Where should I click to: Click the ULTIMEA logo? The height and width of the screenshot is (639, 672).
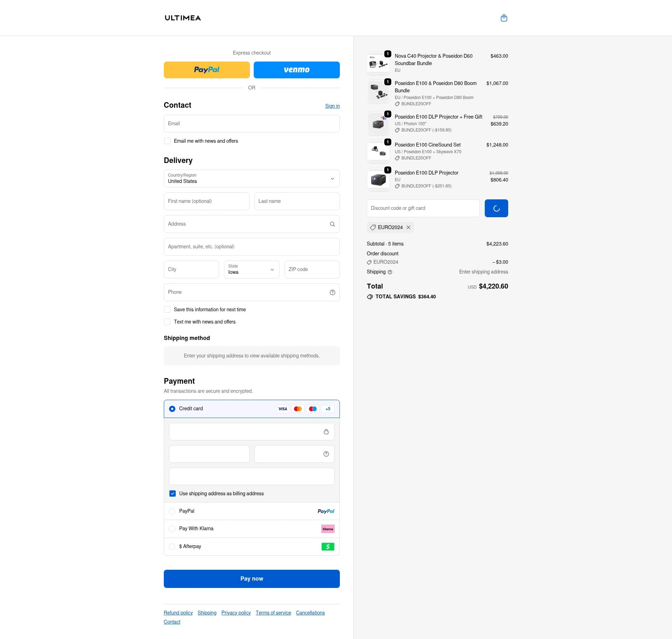(x=183, y=18)
